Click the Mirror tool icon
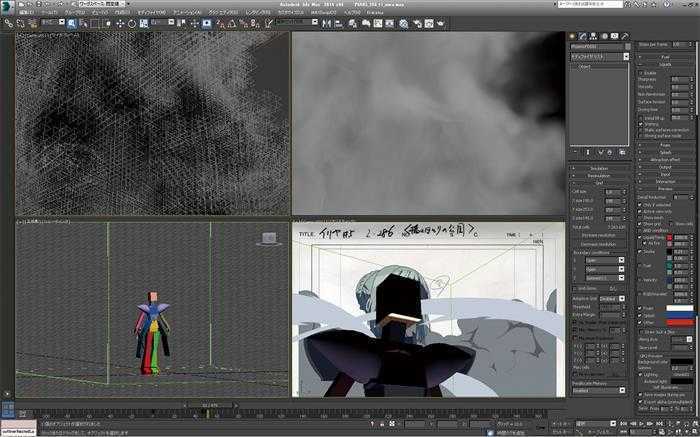The width and height of the screenshot is (700, 437). pos(326,23)
